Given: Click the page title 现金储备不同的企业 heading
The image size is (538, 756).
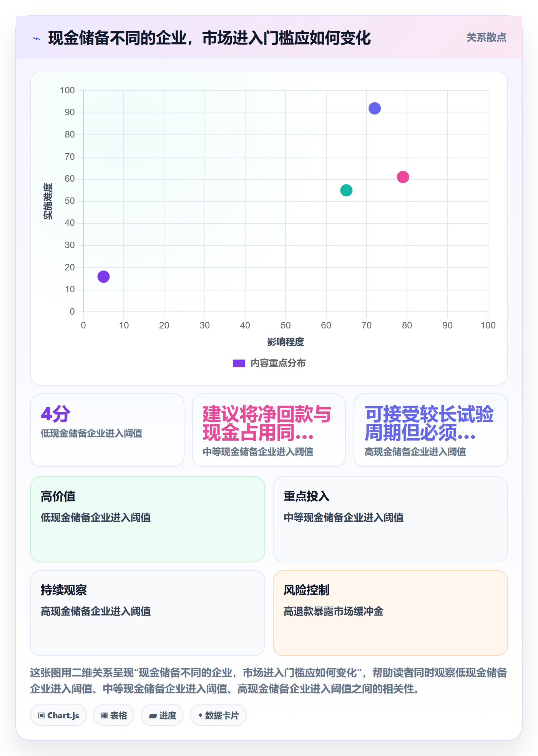Looking at the screenshot, I should coord(209,38).
